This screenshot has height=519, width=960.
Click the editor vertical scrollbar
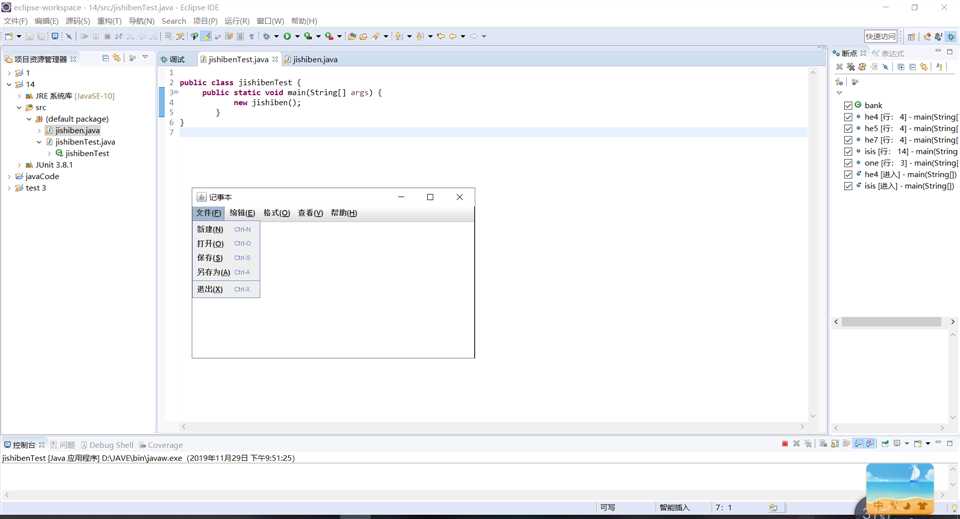click(813, 245)
